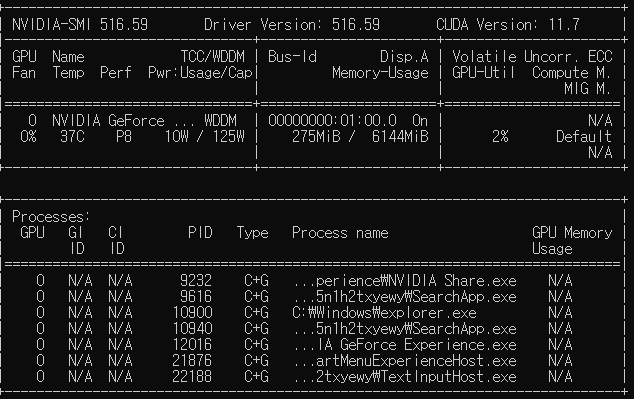Click the TextInputHost.exe process name
The image size is (634, 399).
(404, 377)
